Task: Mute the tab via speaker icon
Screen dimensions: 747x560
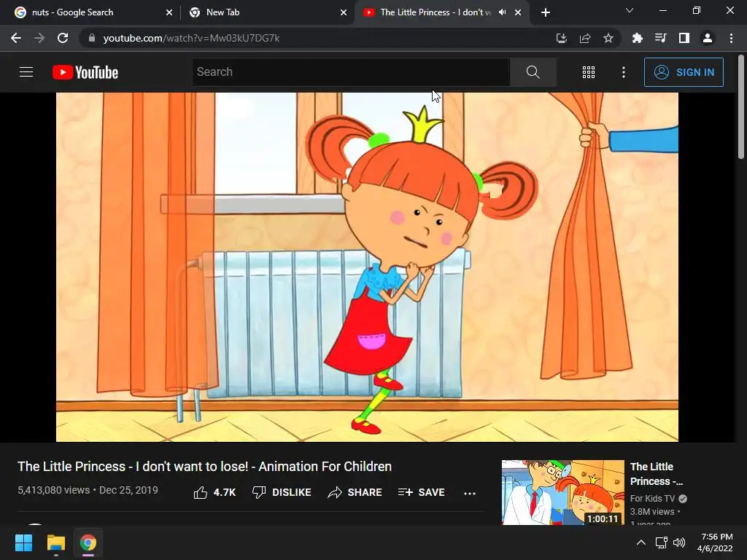Action: pyautogui.click(x=502, y=12)
